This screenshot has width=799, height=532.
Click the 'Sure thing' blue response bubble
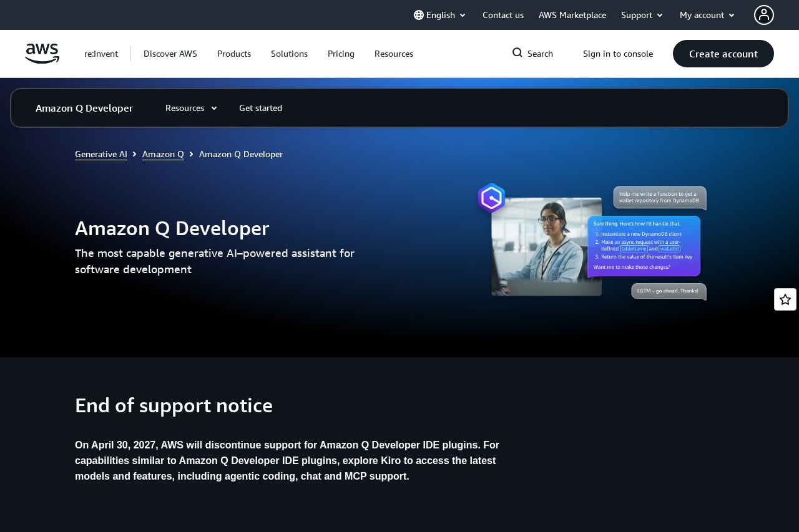pyautogui.click(x=644, y=246)
